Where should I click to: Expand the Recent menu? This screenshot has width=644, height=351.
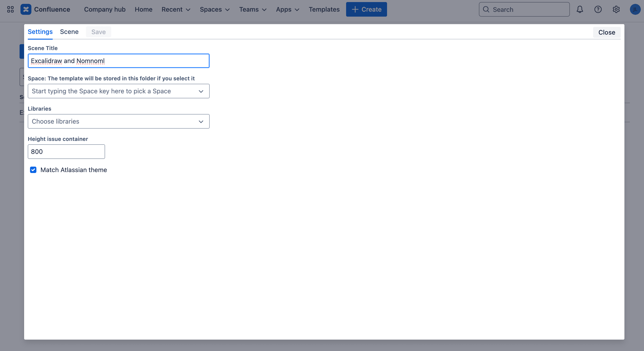176,10
